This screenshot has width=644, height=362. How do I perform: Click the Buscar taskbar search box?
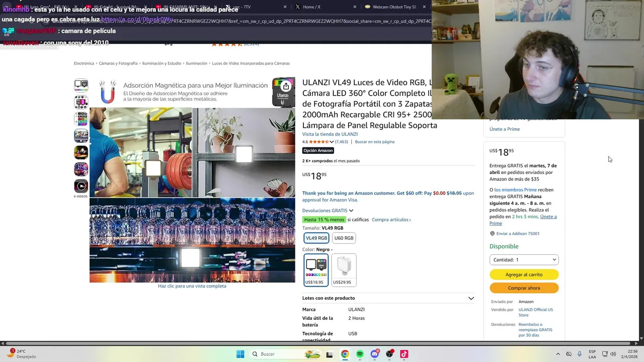point(286,354)
